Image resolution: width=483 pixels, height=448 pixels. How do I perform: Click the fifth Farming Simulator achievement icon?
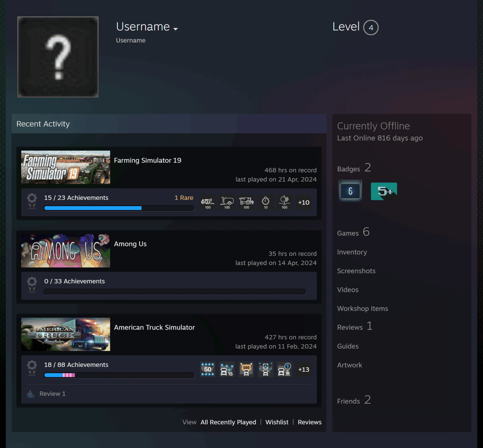tap(285, 202)
